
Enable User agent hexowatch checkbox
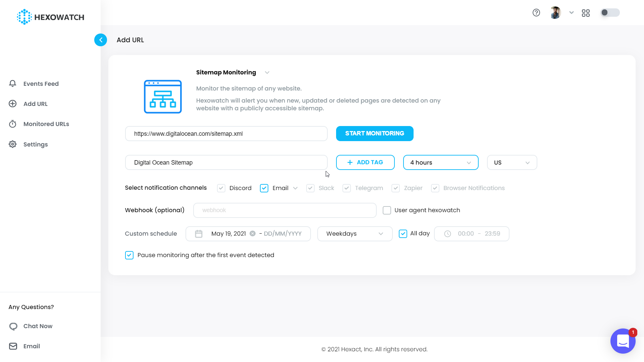(387, 210)
